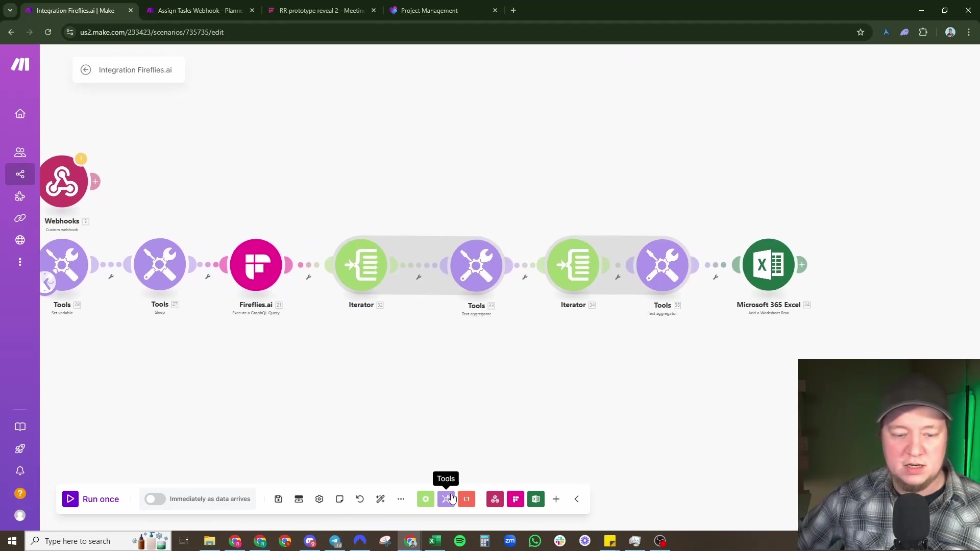Open the browser tab search dropdown
The height and width of the screenshot is (551, 980).
10,10
